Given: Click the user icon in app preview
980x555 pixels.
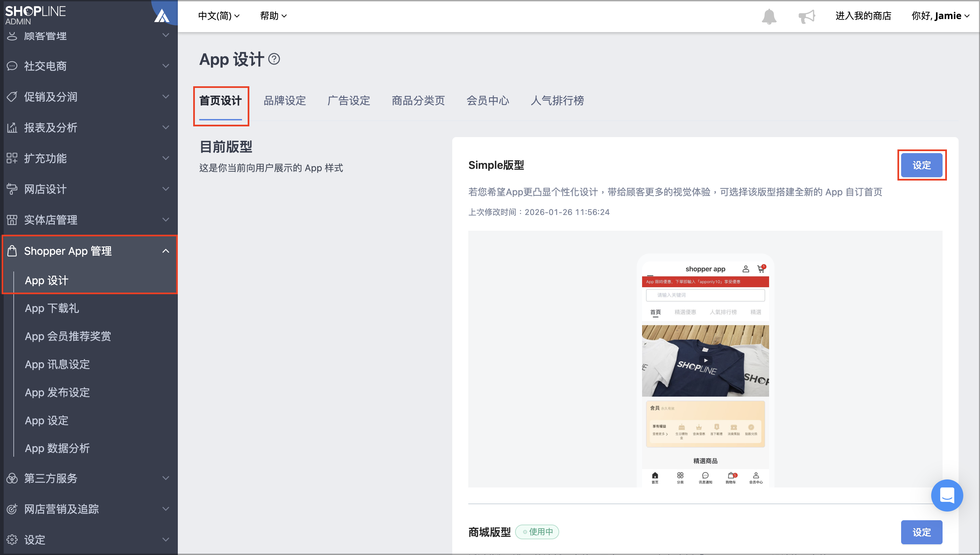Looking at the screenshot, I should click(x=746, y=269).
